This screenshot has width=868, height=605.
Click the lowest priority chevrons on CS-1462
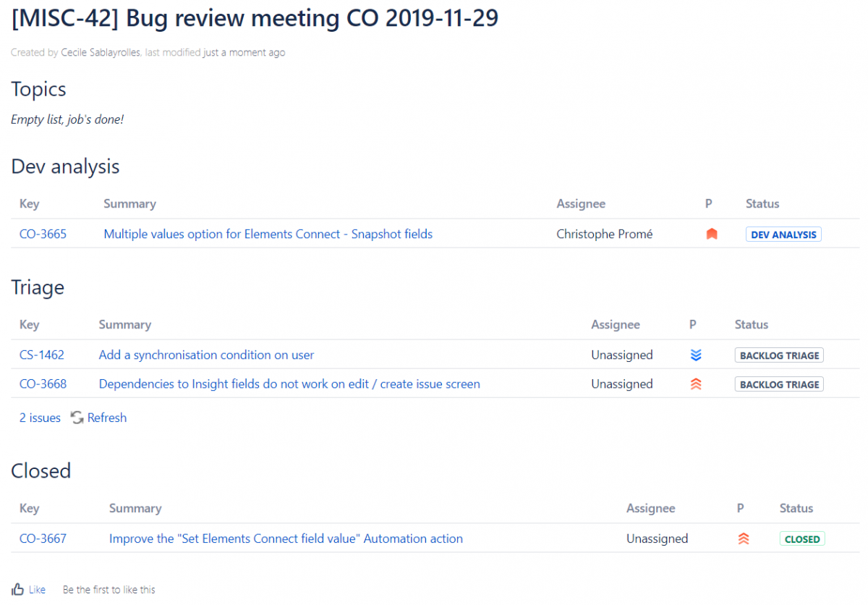click(695, 355)
